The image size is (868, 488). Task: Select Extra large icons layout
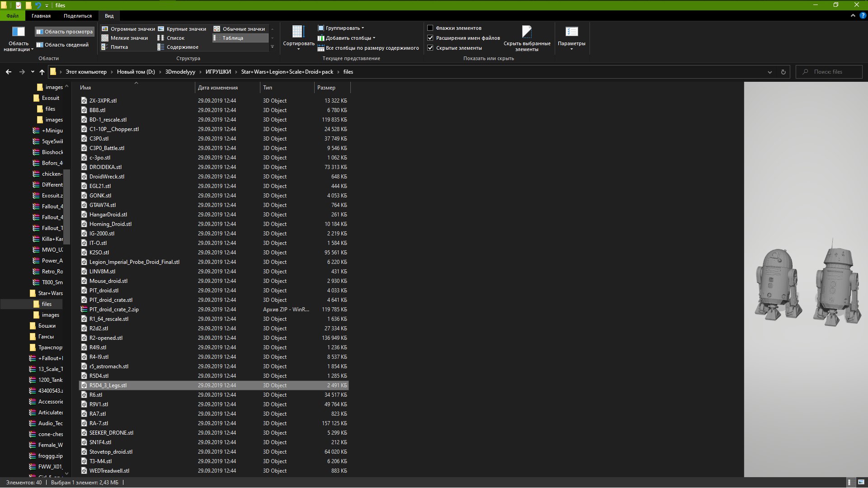click(128, 29)
